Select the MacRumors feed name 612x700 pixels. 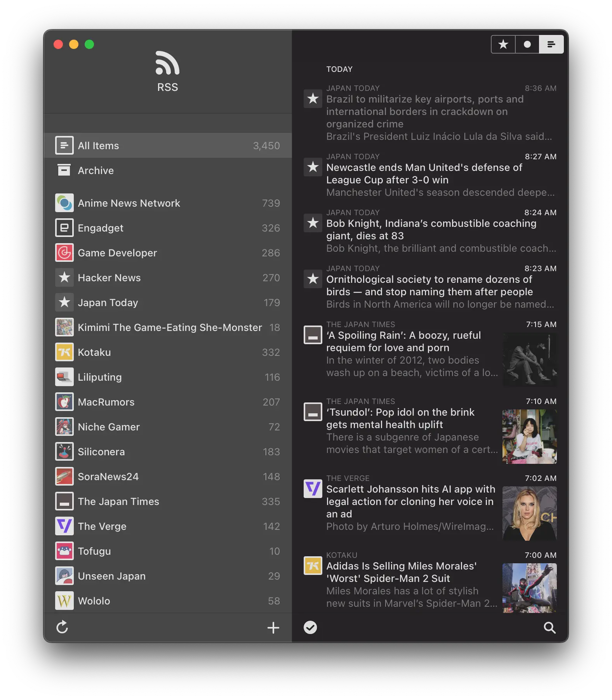click(x=106, y=402)
